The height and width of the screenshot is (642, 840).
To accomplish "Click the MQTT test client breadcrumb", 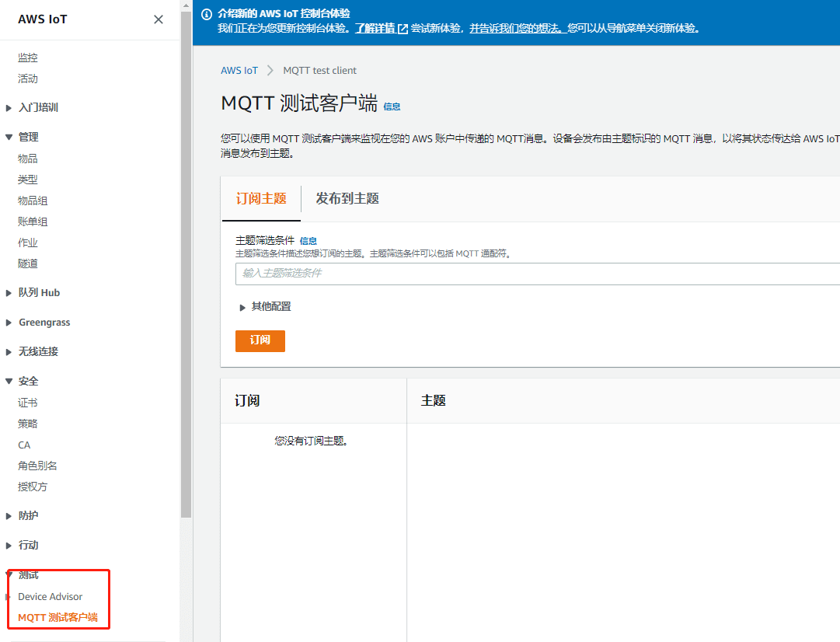I will (320, 70).
